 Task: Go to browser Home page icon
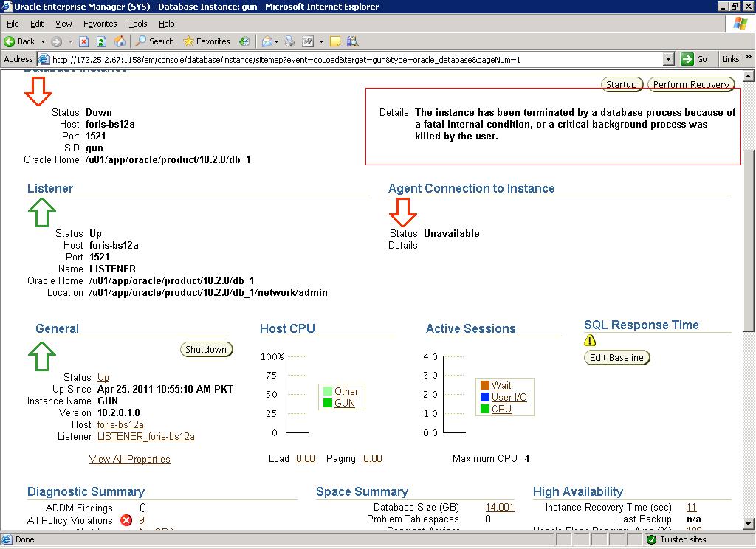coord(119,41)
